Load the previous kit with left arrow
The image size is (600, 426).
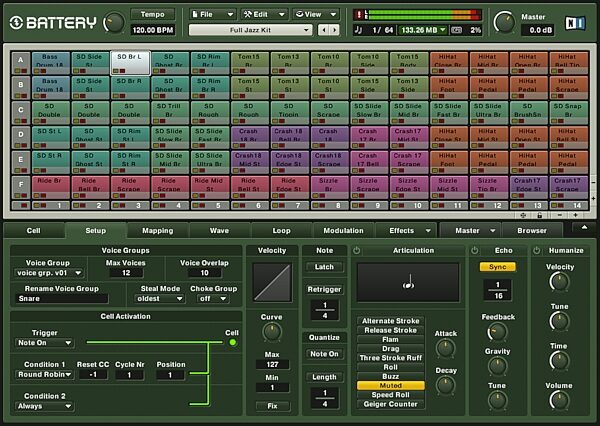pos(324,30)
